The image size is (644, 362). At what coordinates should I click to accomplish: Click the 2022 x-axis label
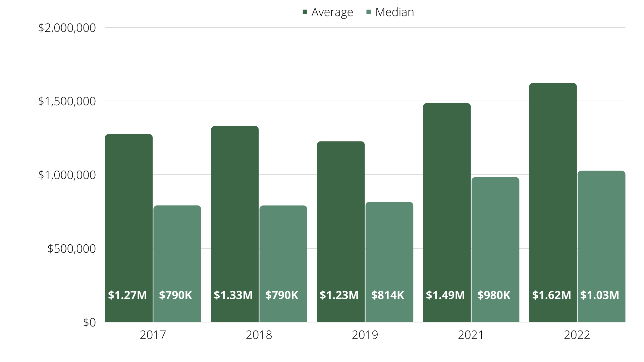click(x=577, y=335)
